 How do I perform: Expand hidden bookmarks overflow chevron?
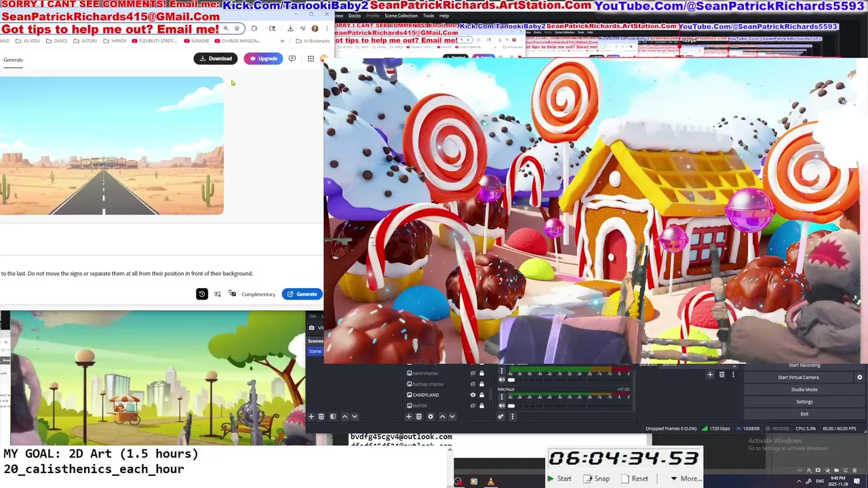tap(283, 41)
